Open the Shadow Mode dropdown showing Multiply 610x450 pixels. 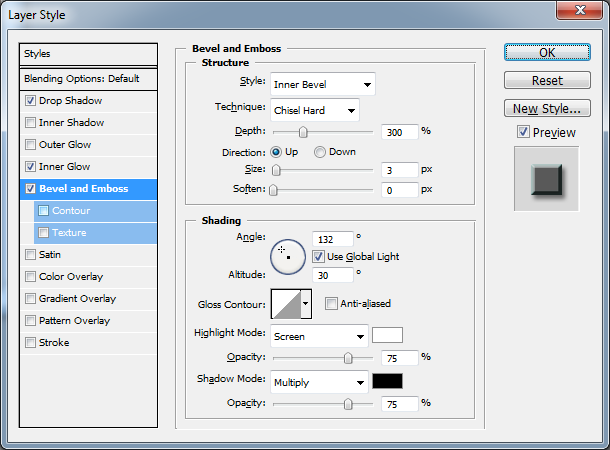click(319, 382)
